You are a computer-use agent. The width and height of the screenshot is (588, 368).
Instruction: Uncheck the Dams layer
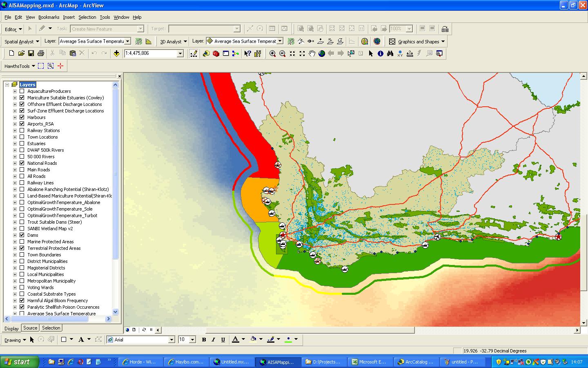22,235
